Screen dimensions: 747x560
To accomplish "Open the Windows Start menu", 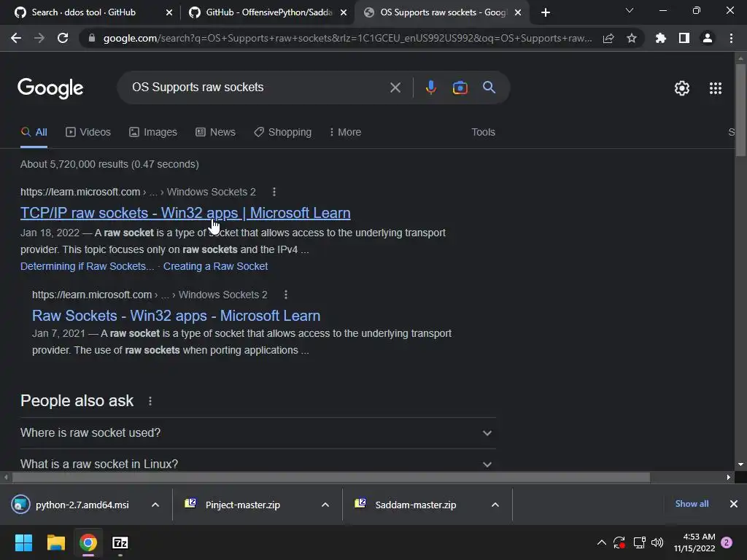I will (23, 542).
